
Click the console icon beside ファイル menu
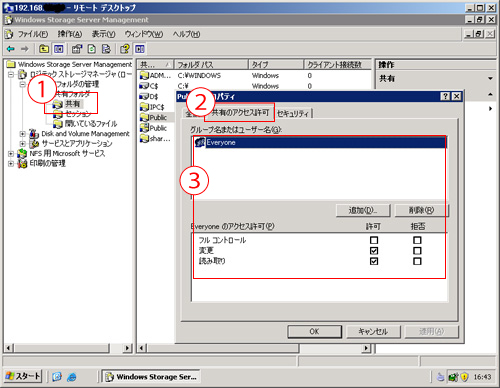(x=9, y=34)
